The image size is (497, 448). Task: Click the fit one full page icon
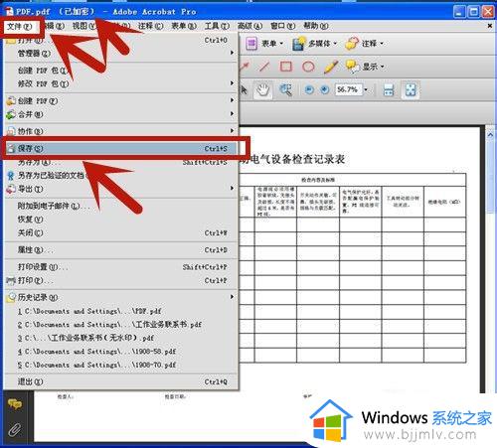[x=411, y=89]
